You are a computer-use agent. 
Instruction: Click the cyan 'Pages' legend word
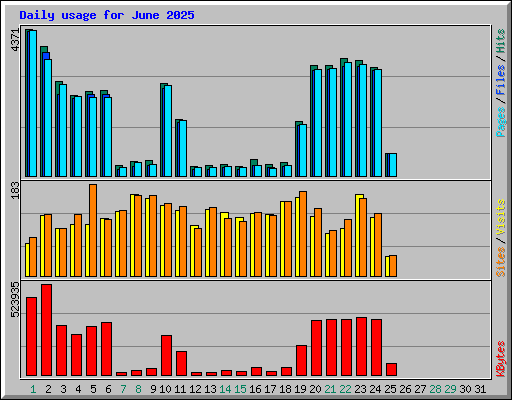[x=500, y=122]
